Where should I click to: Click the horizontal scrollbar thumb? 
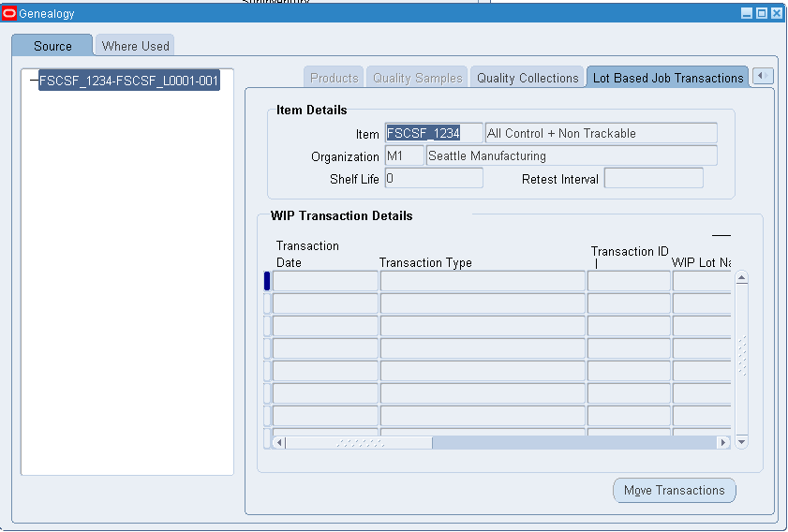pos(359,443)
